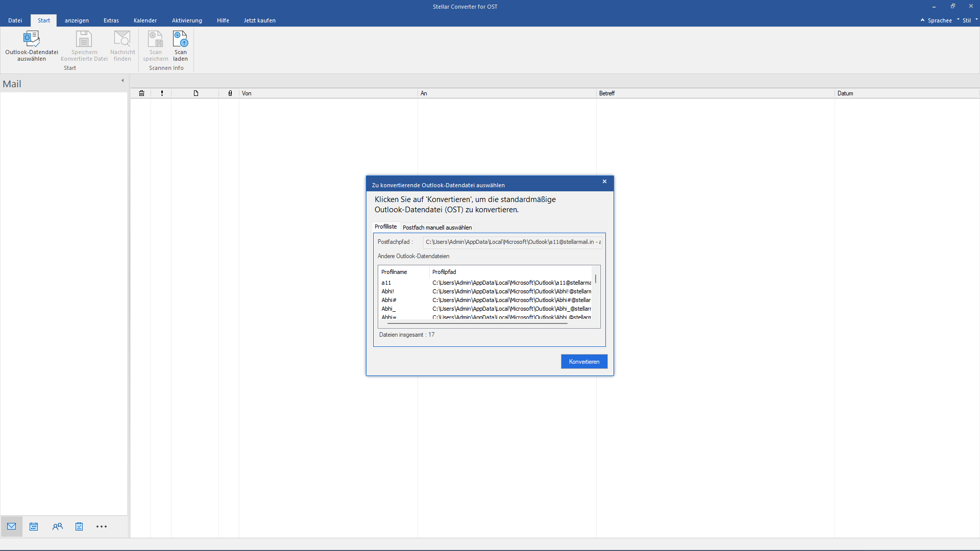
Task: Select the Postfach manuell auswählen tab
Action: tap(437, 227)
